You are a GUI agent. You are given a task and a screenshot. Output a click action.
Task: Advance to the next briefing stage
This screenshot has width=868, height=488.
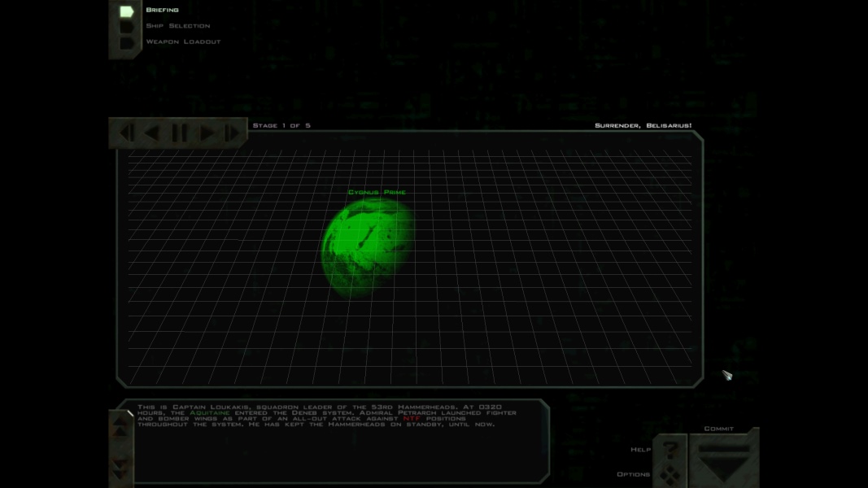pos(207,133)
